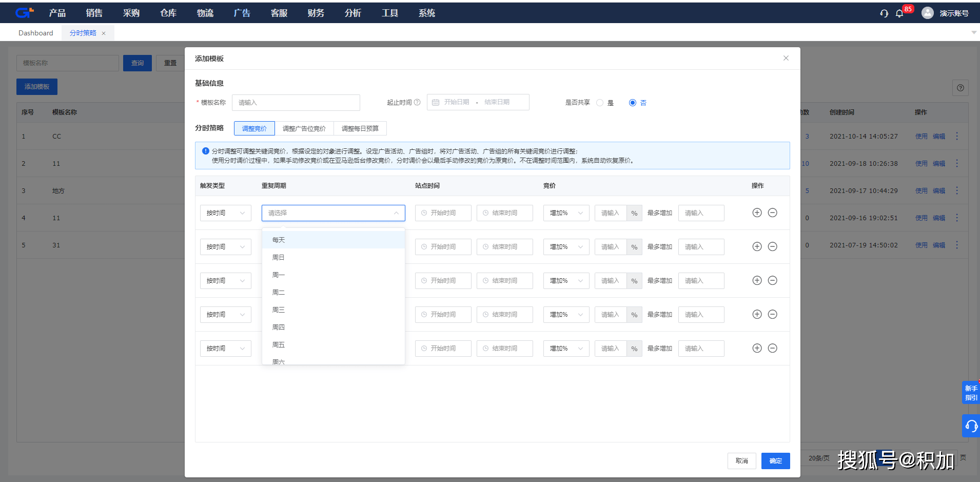
Task: Open three-dot actions menu for template CC
Action: tap(956, 136)
